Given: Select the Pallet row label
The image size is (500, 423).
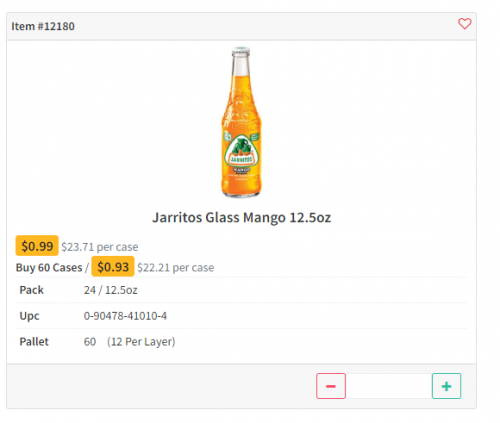Looking at the screenshot, I should coord(34,342).
